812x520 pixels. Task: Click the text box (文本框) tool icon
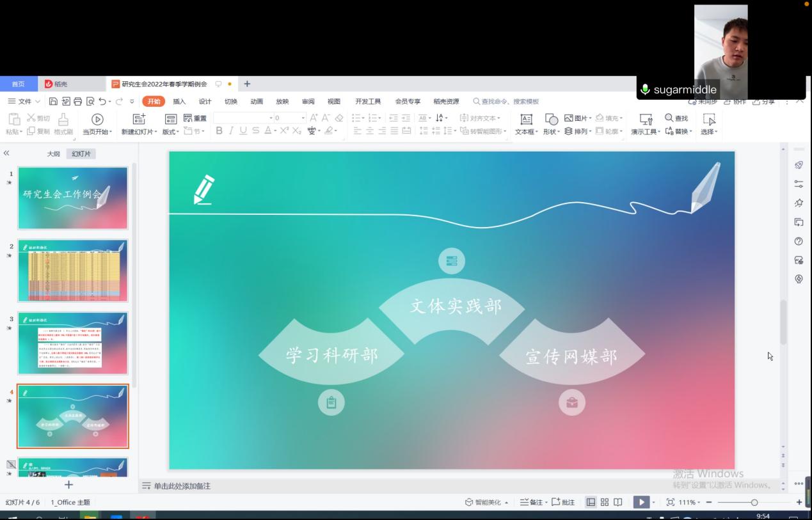tap(526, 120)
